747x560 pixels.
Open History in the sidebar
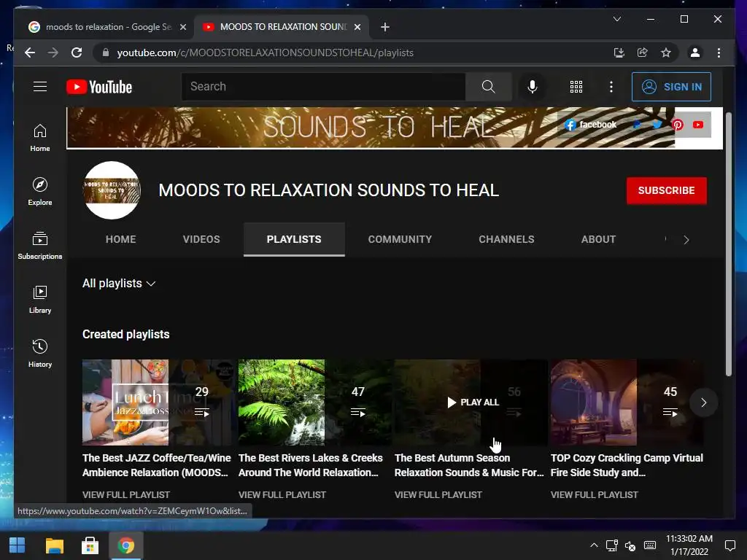pos(40,354)
